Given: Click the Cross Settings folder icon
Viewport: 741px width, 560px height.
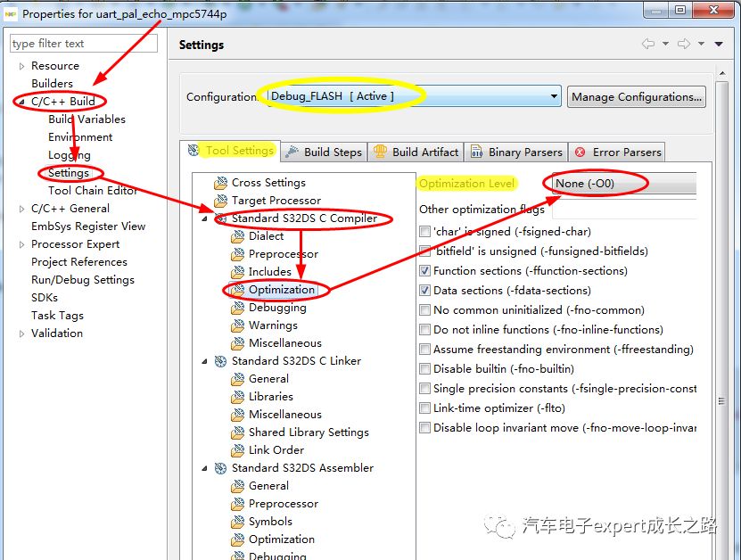Looking at the screenshot, I should coord(220,183).
